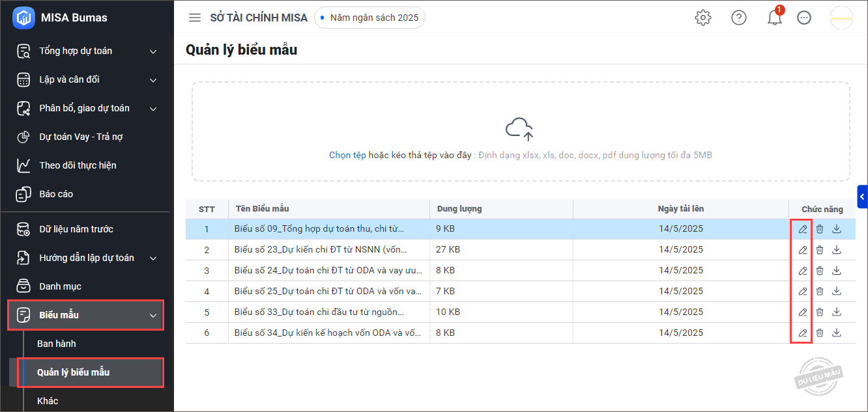868x412 pixels.
Task: Select the Năm ngân sách 2025 selector
Action: [x=370, y=18]
